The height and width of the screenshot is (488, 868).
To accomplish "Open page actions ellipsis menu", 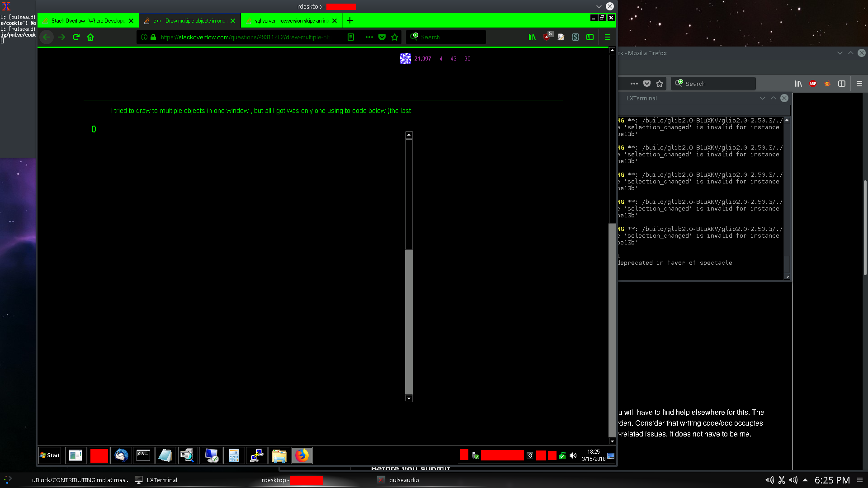I will [369, 37].
